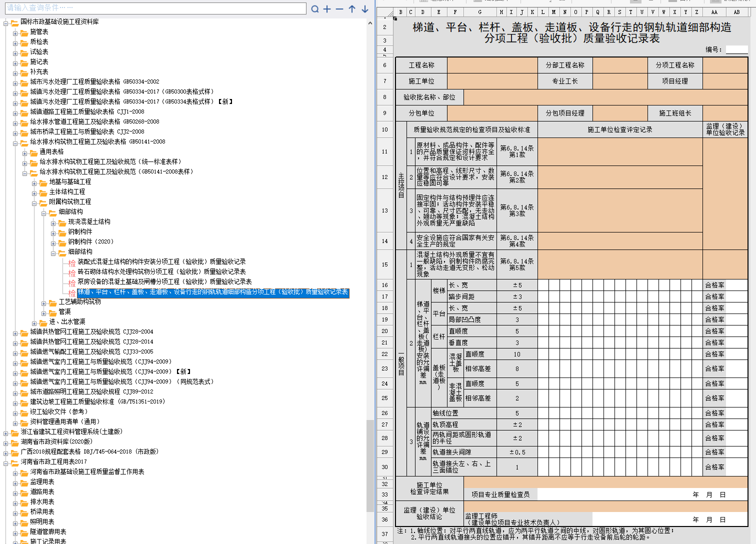Click folder icon of 钢制构件（2020）
The width and height of the screenshot is (756, 544).
tap(62, 242)
